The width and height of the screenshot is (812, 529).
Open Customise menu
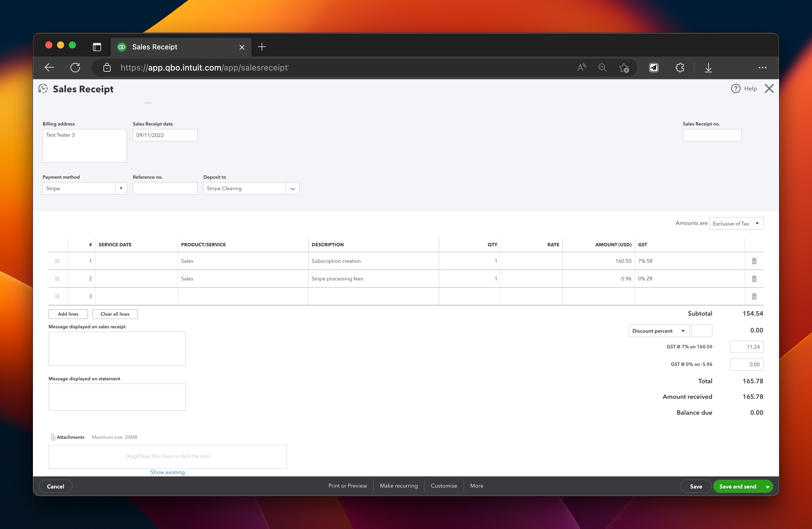pos(444,486)
